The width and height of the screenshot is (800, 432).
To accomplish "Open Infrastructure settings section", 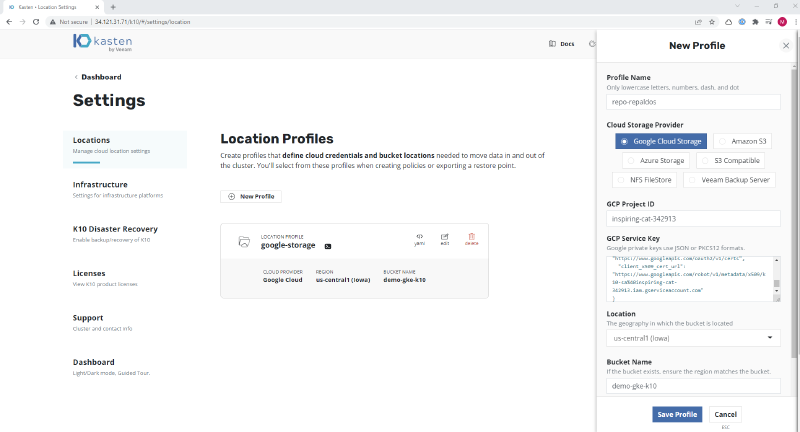I will 118,189.
